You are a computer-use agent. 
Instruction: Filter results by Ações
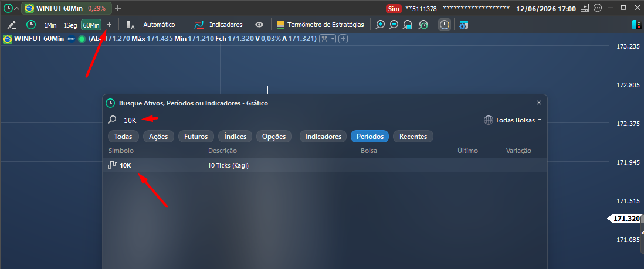point(158,137)
